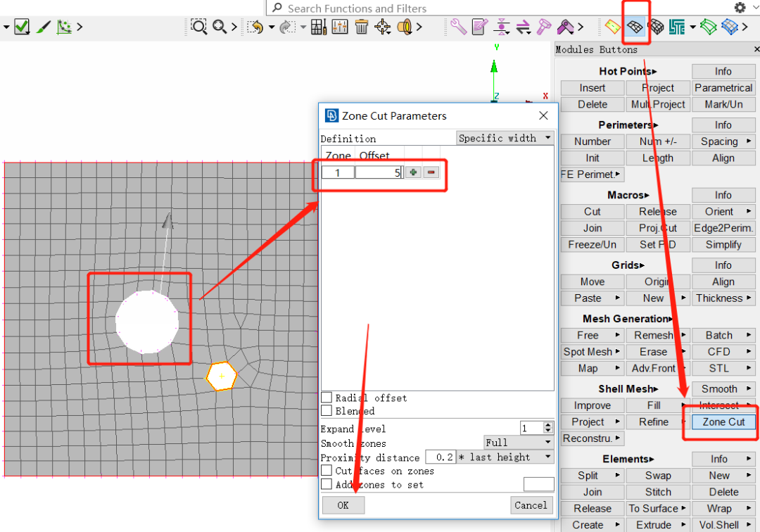Click the vertical compress arrows icon

tap(502, 27)
